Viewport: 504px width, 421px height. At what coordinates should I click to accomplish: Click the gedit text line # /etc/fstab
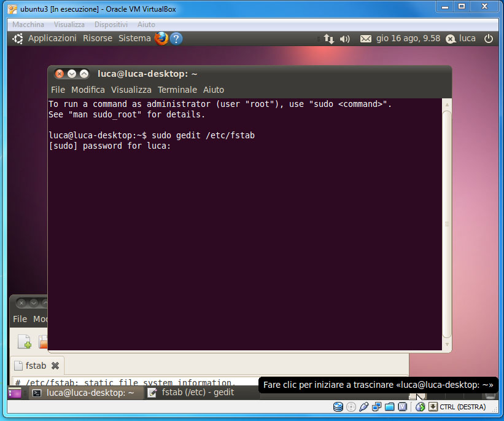(x=125, y=382)
